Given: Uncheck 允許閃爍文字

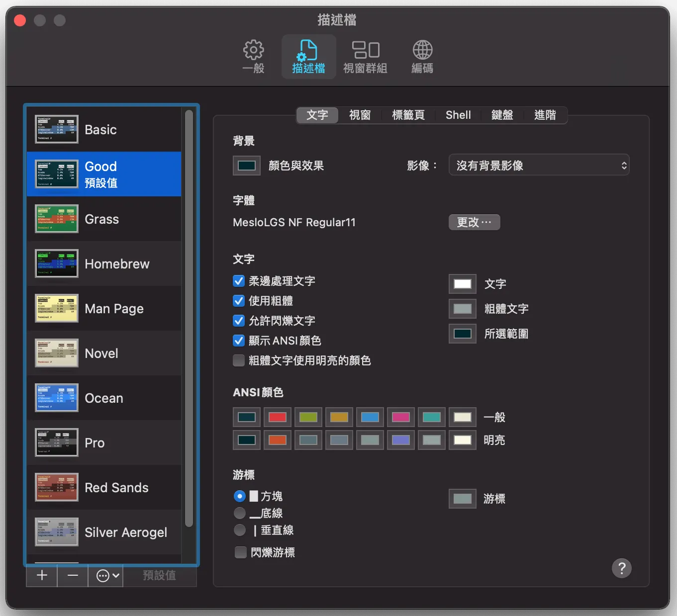Looking at the screenshot, I should [239, 321].
